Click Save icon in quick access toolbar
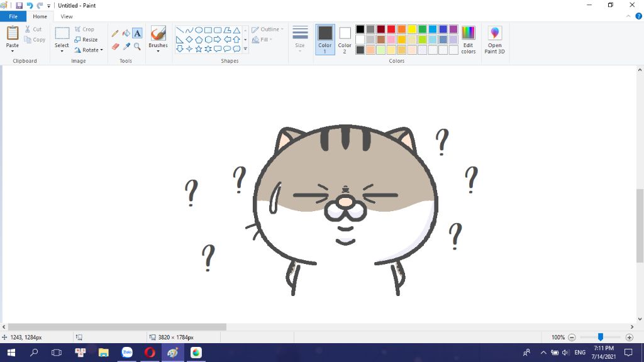644x362 pixels. (19, 5)
